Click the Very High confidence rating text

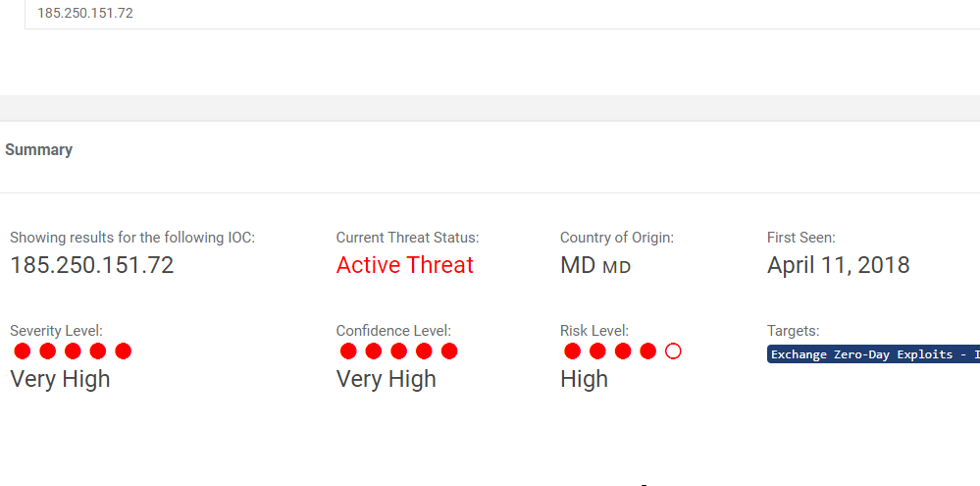point(386,379)
